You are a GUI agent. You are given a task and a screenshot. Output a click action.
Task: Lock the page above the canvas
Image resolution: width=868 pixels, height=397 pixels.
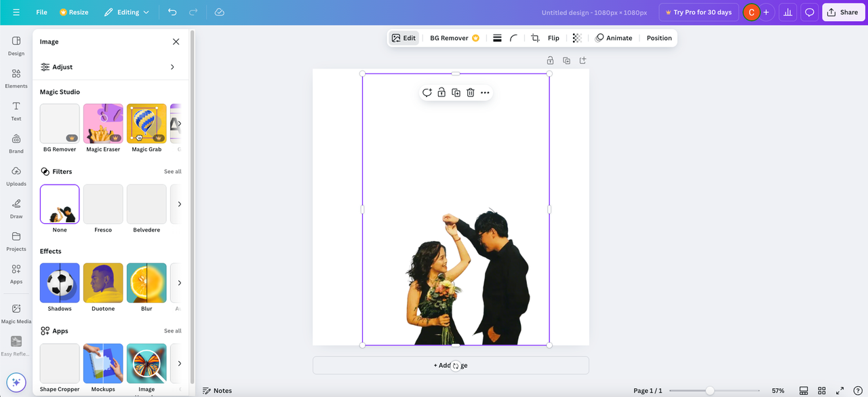pos(551,60)
